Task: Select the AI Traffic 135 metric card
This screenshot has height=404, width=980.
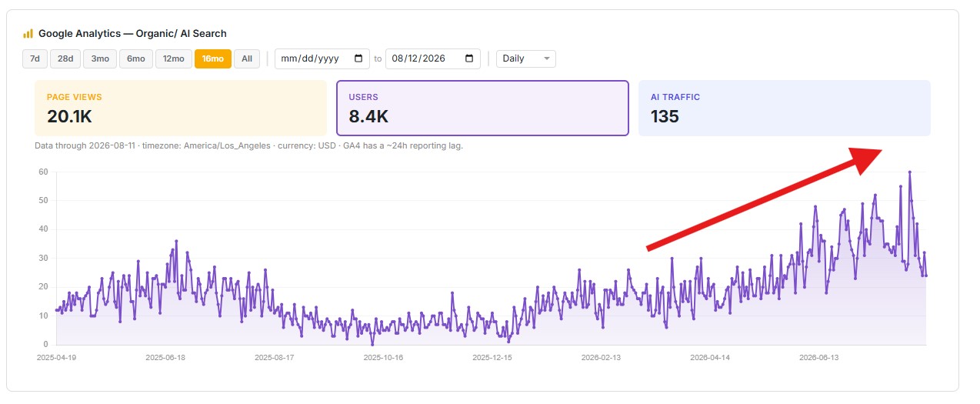Action: pos(785,109)
